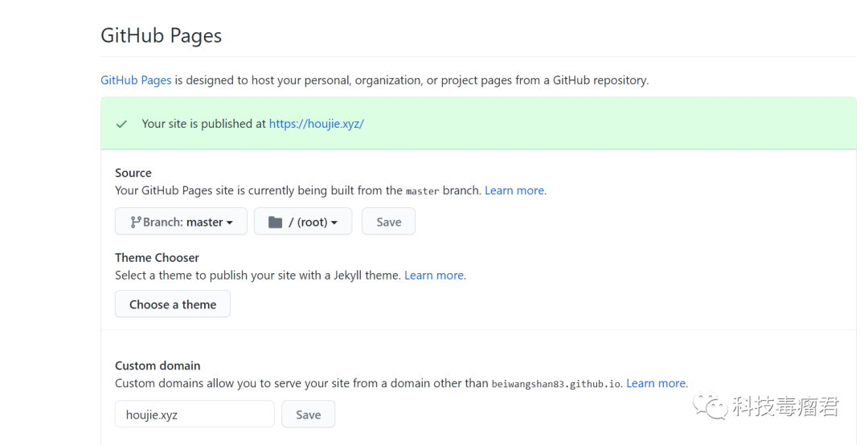Save the Source branch settings
Image resolution: width=868 pixels, height=445 pixels.
389,222
